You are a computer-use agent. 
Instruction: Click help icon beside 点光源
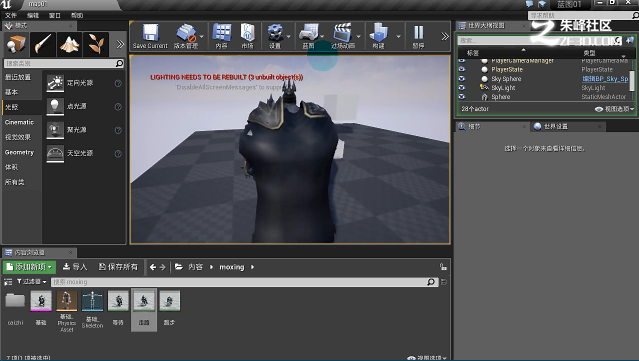[x=118, y=107]
